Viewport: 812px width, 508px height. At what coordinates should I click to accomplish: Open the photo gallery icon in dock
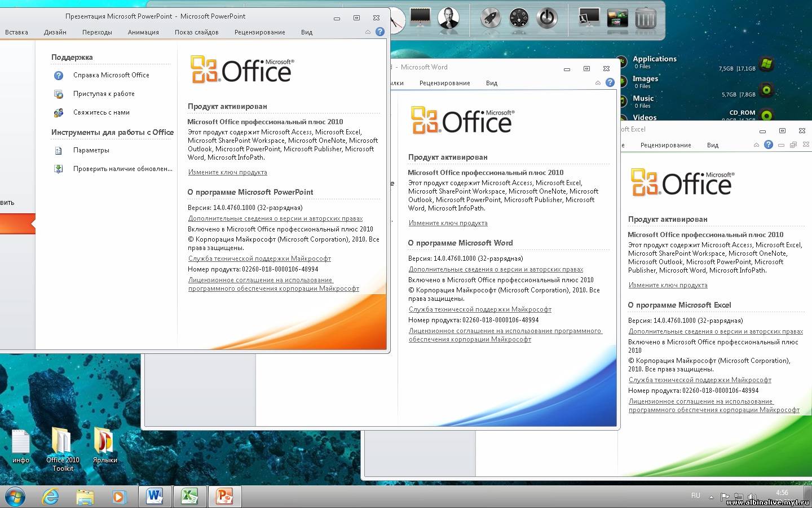[x=617, y=18]
